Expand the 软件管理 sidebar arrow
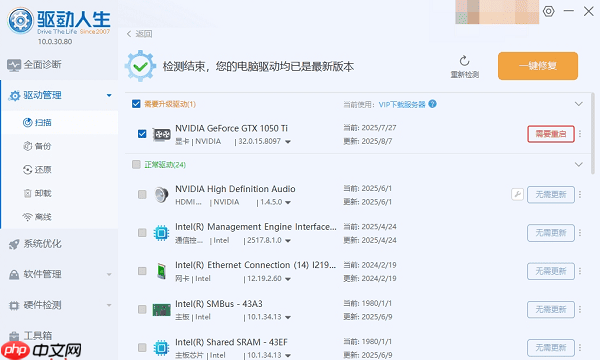The height and width of the screenshot is (360, 600). (x=109, y=274)
